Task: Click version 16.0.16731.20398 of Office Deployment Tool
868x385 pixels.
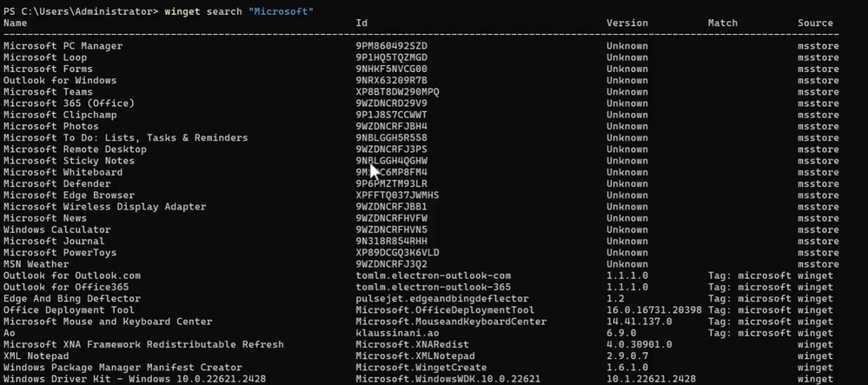Action: point(653,310)
